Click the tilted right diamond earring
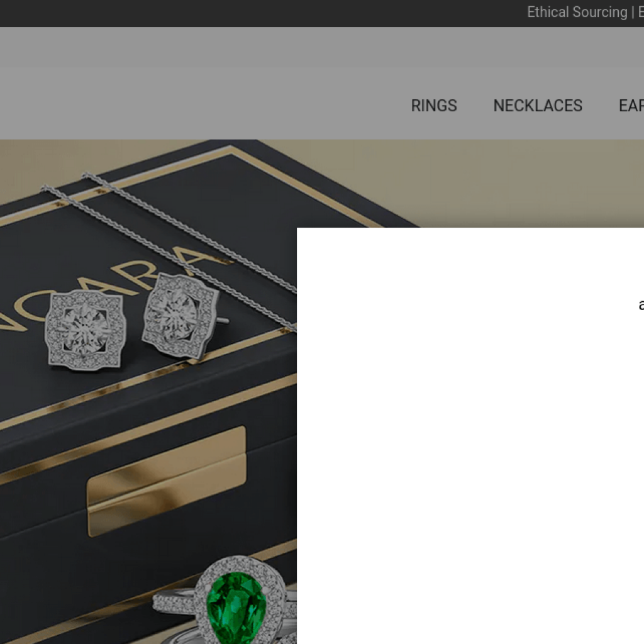This screenshot has height=644, width=644. click(179, 316)
